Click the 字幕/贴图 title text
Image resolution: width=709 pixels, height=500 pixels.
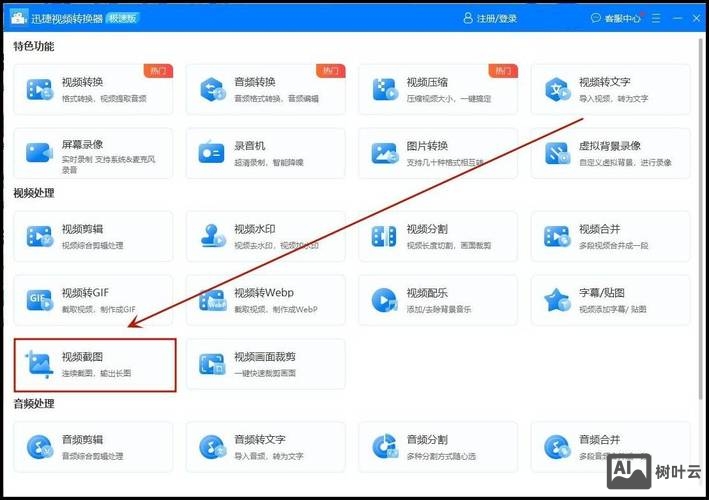(x=602, y=292)
